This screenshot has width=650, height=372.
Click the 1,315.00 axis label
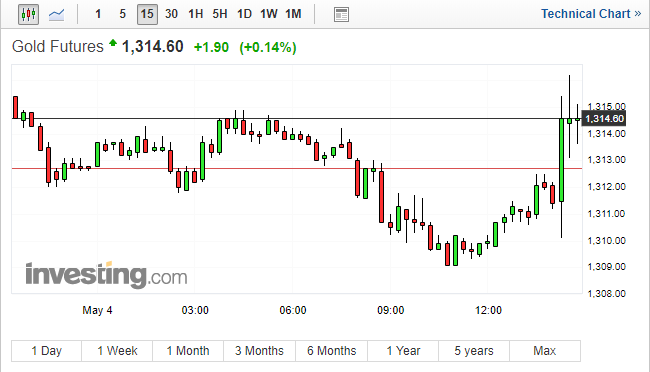tap(606, 106)
